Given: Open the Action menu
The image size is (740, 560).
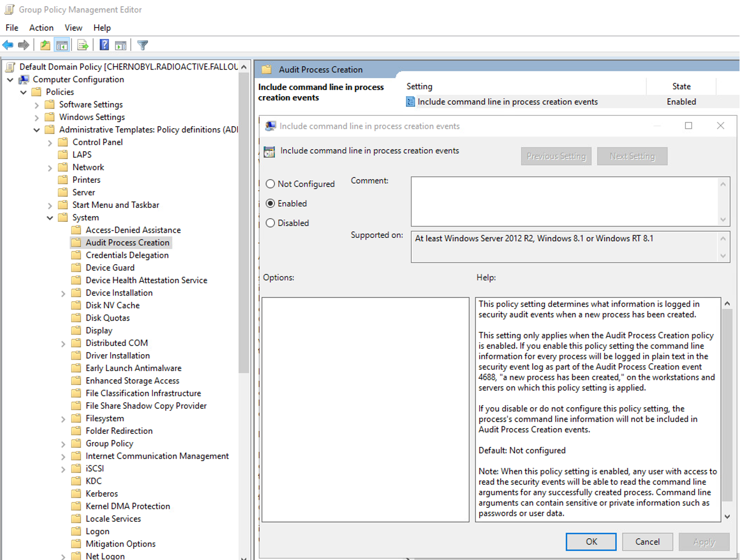Looking at the screenshot, I should tap(41, 28).
